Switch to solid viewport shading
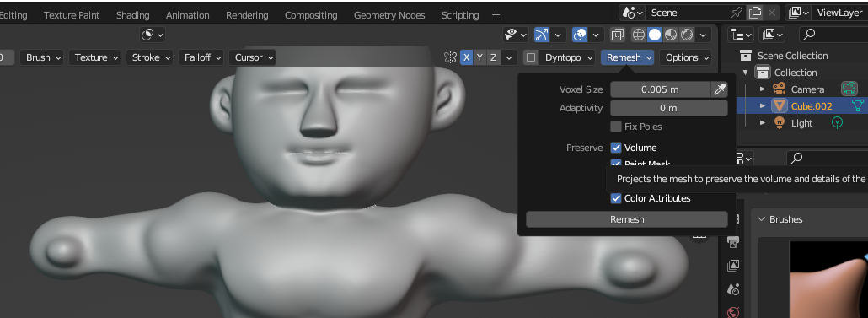This screenshot has height=318, width=868. pyautogui.click(x=655, y=35)
